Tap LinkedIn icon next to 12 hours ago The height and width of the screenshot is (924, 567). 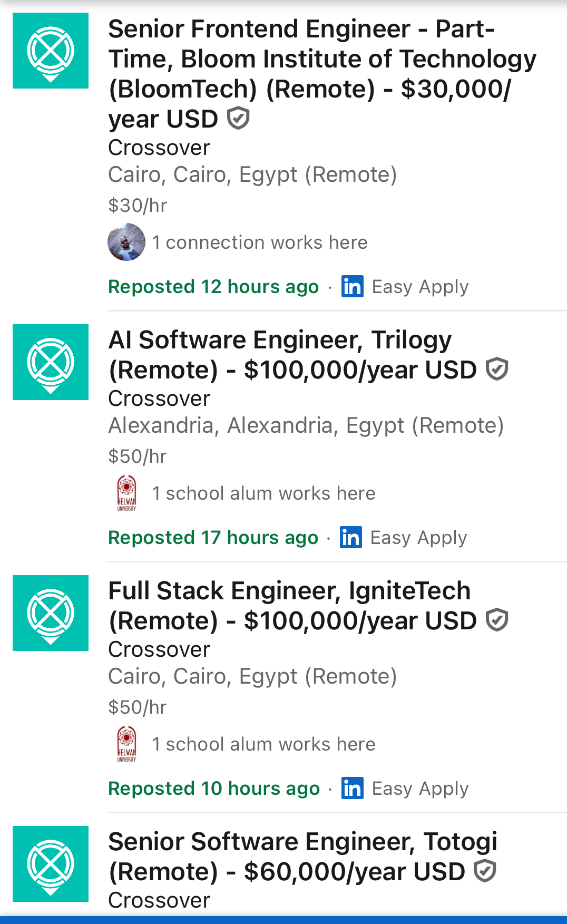tap(352, 287)
